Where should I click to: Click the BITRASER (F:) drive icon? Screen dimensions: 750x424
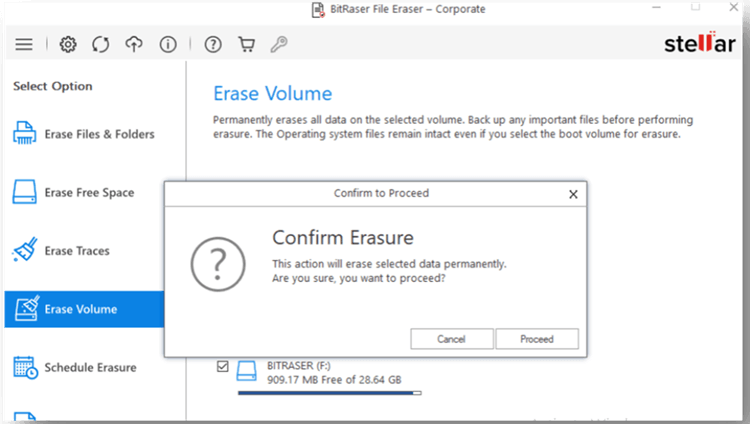tap(247, 372)
